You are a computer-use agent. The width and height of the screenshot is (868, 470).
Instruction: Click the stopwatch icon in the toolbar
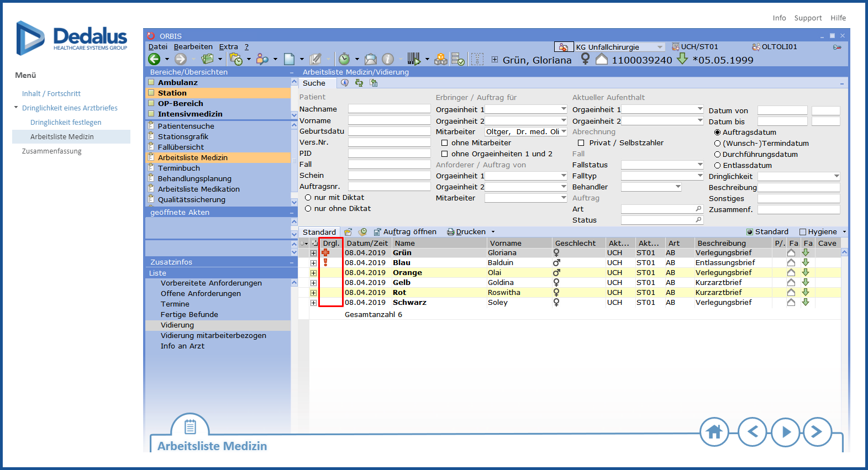point(344,59)
